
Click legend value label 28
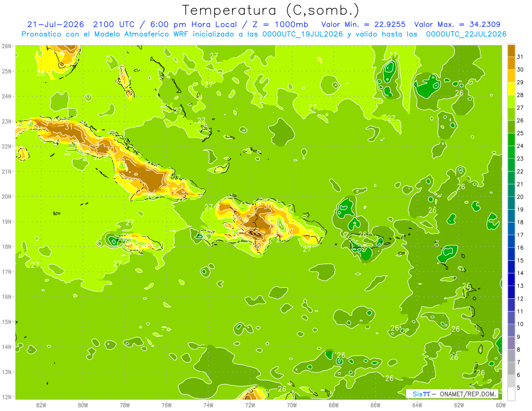tap(520, 95)
